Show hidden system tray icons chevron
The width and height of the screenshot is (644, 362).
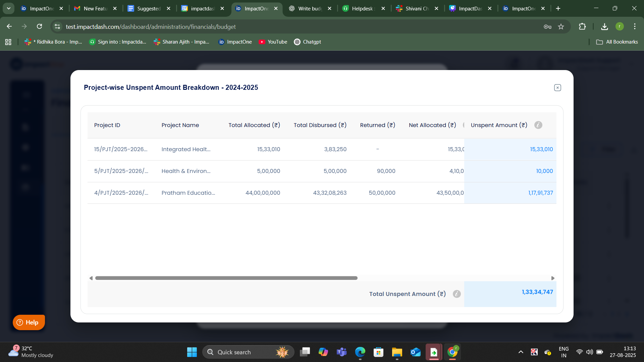click(521, 352)
